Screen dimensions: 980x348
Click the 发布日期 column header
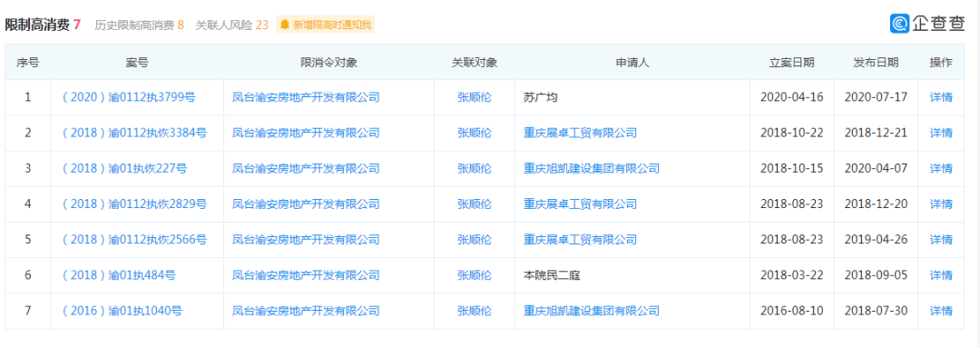pos(876,63)
